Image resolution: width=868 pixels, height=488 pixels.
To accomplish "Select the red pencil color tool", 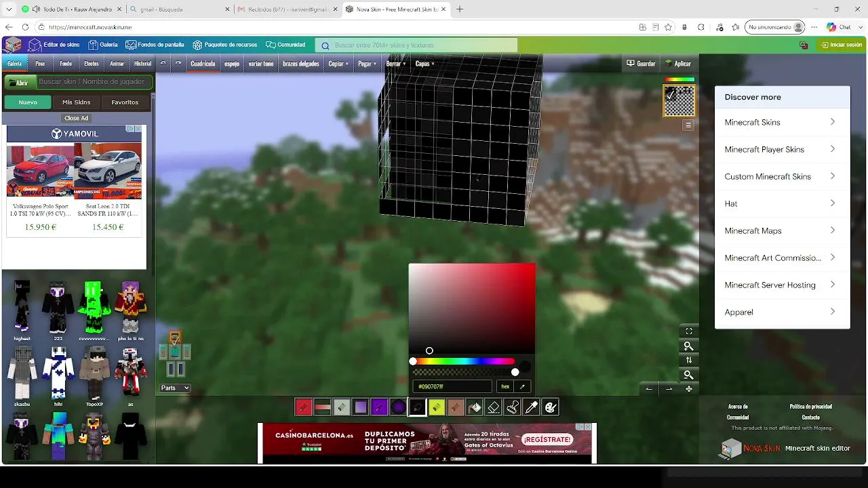I will click(303, 407).
